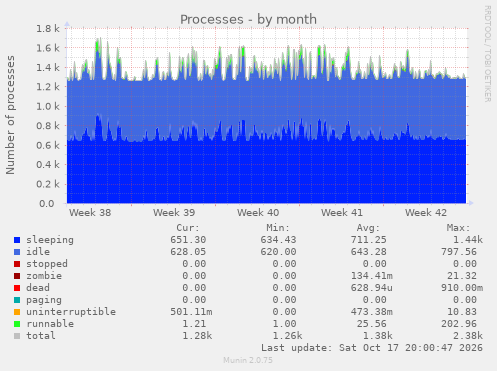497x371 pixels.
Task: Click idle maximum value 797.56
Action: (459, 252)
